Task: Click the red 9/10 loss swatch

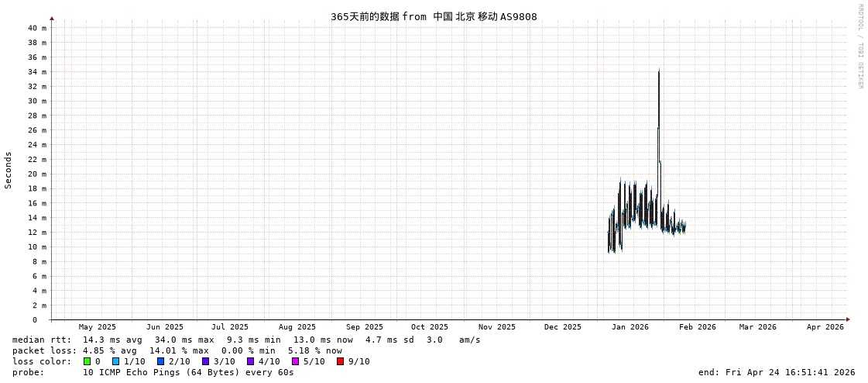Action: pyautogui.click(x=340, y=361)
